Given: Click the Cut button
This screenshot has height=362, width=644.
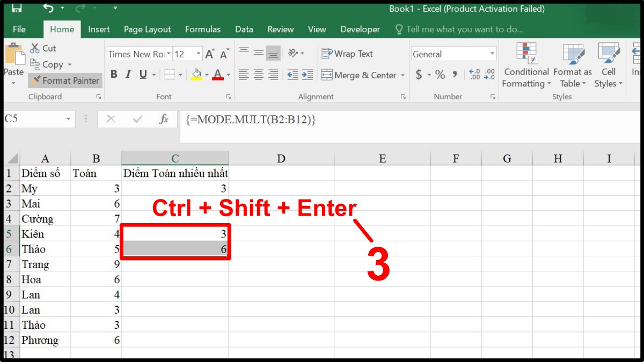Looking at the screenshot, I should (x=43, y=48).
